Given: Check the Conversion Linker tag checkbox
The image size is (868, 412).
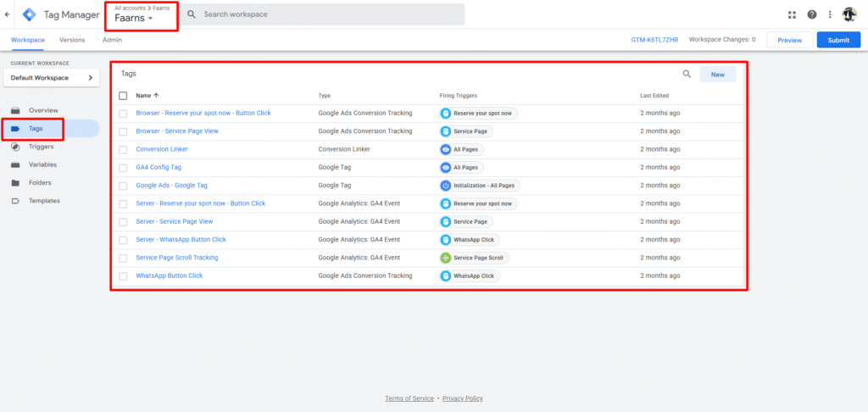Looking at the screenshot, I should (x=123, y=149).
